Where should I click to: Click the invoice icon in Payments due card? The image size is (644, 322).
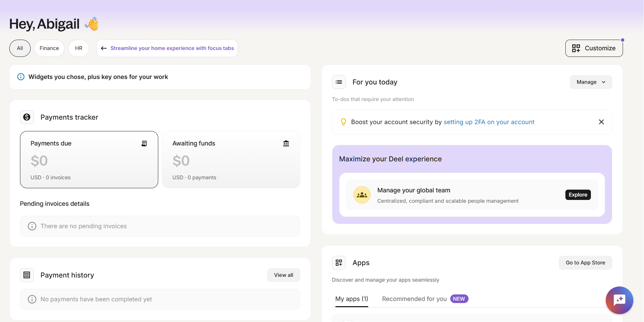click(x=144, y=143)
